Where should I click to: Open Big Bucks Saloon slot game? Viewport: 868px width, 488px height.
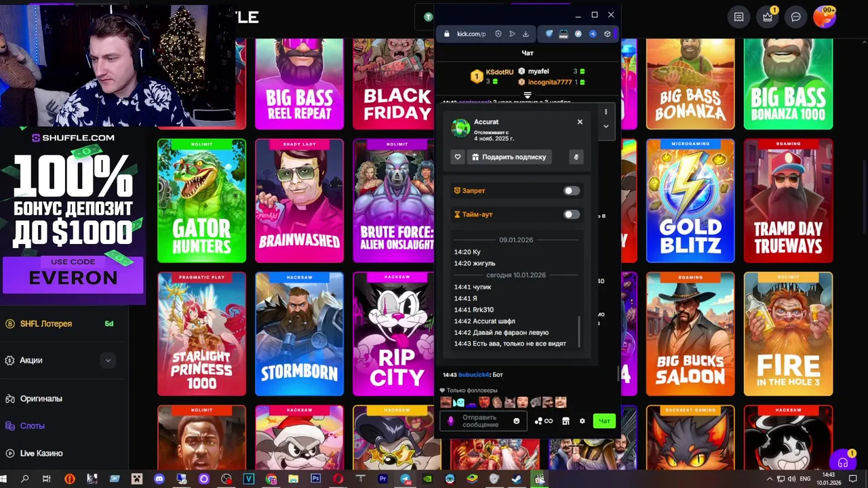pyautogui.click(x=690, y=333)
